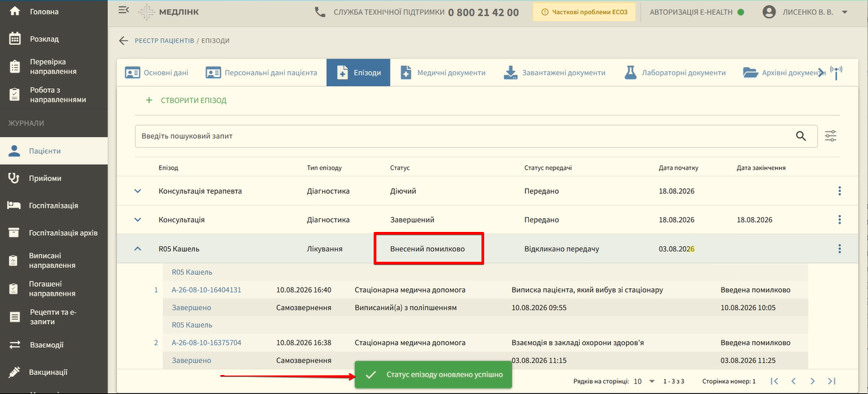The height and width of the screenshot is (394, 868).
Task: Click the phone icon for technical support
Action: pyautogui.click(x=320, y=12)
